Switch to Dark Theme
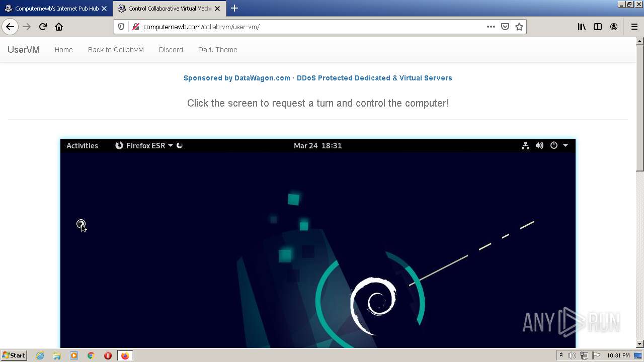 point(218,50)
